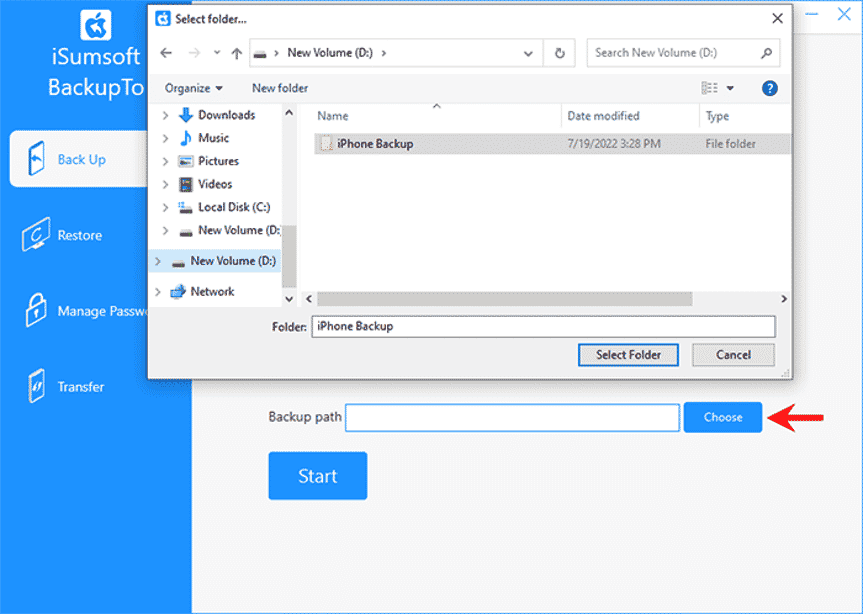Start the backup in iSumsoft
The height and width of the screenshot is (614, 864).
coord(317,476)
